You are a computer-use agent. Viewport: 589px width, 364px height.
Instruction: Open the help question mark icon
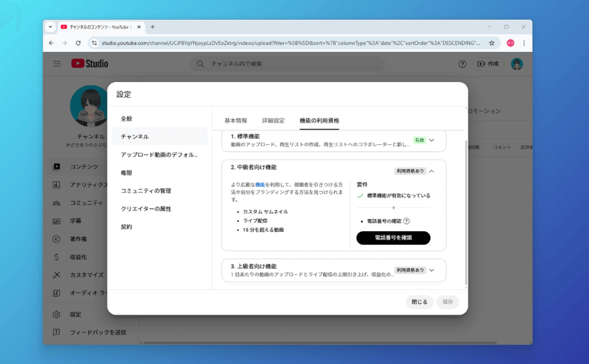(x=462, y=64)
